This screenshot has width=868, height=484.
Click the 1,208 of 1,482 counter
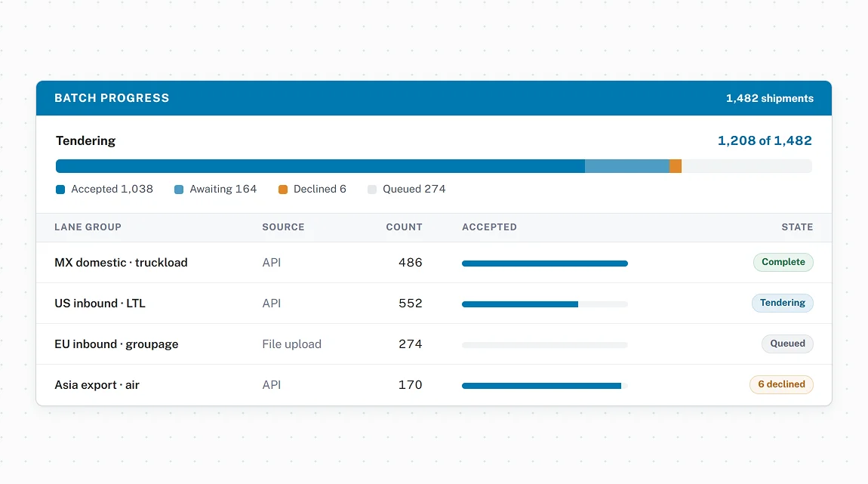(765, 140)
